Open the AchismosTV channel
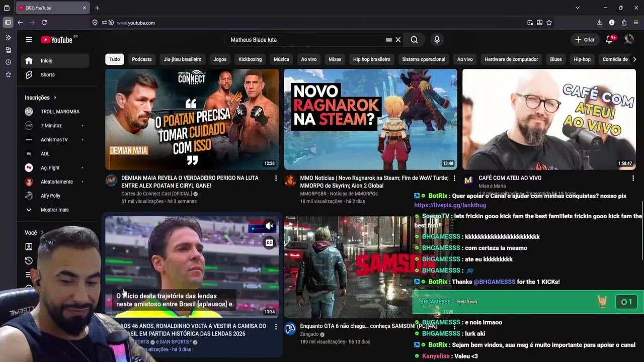This screenshot has width=644, height=362. 55,140
